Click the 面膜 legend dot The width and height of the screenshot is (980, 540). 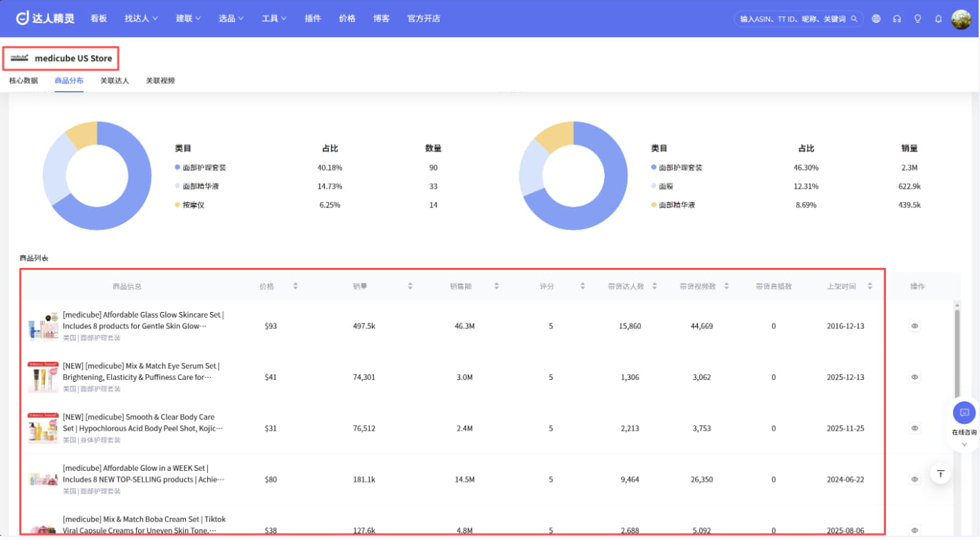tap(654, 187)
